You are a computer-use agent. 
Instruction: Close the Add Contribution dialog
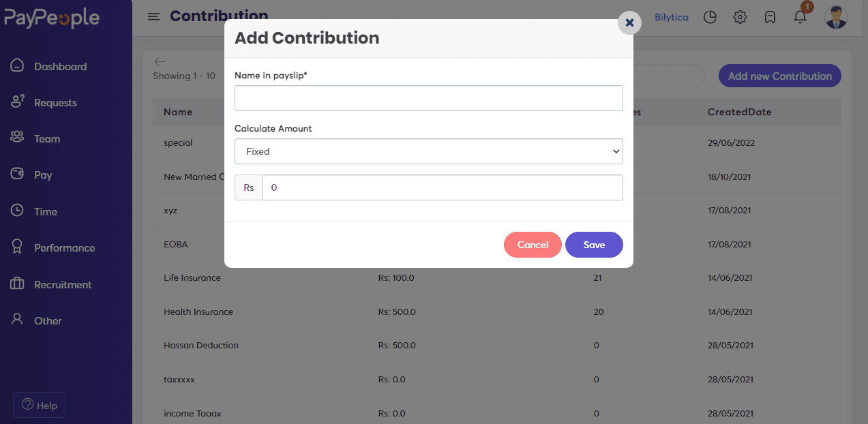629,22
